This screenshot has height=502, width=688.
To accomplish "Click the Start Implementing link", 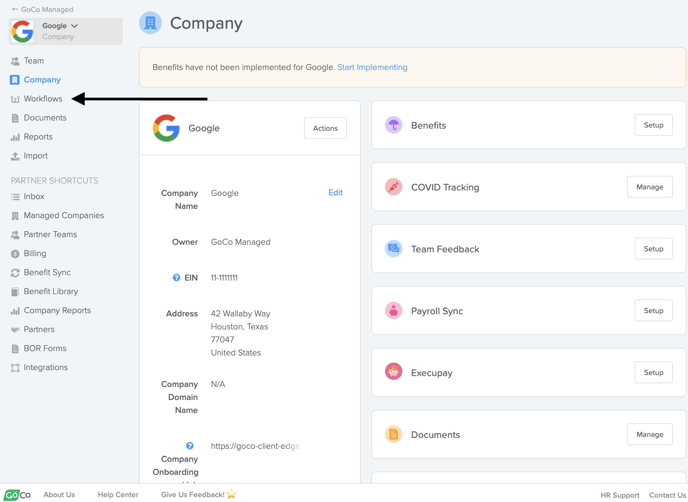I will point(372,67).
